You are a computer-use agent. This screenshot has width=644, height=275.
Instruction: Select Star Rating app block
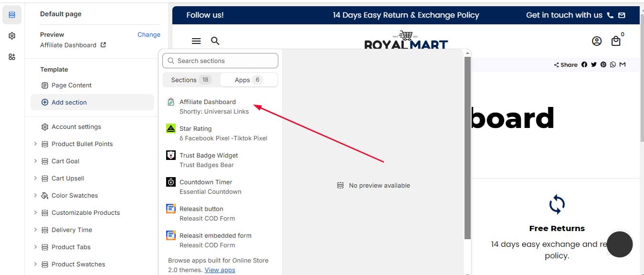220,133
